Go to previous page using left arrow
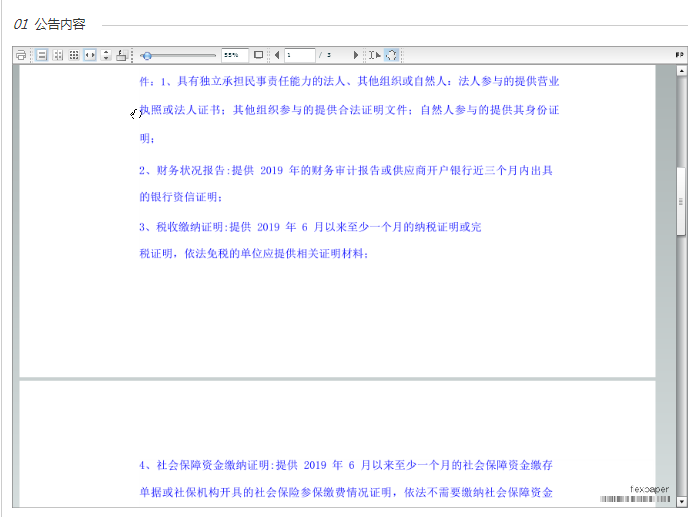The height and width of the screenshot is (517, 696). click(x=277, y=55)
